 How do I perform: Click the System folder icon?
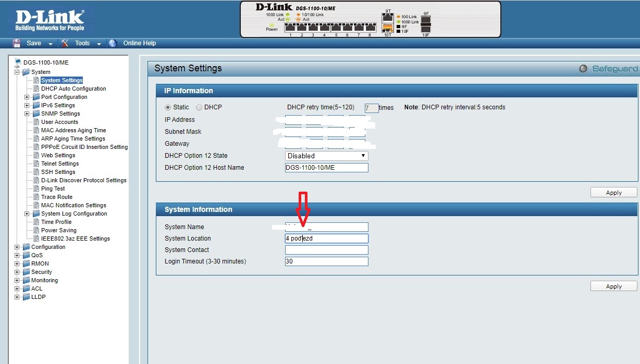point(26,72)
